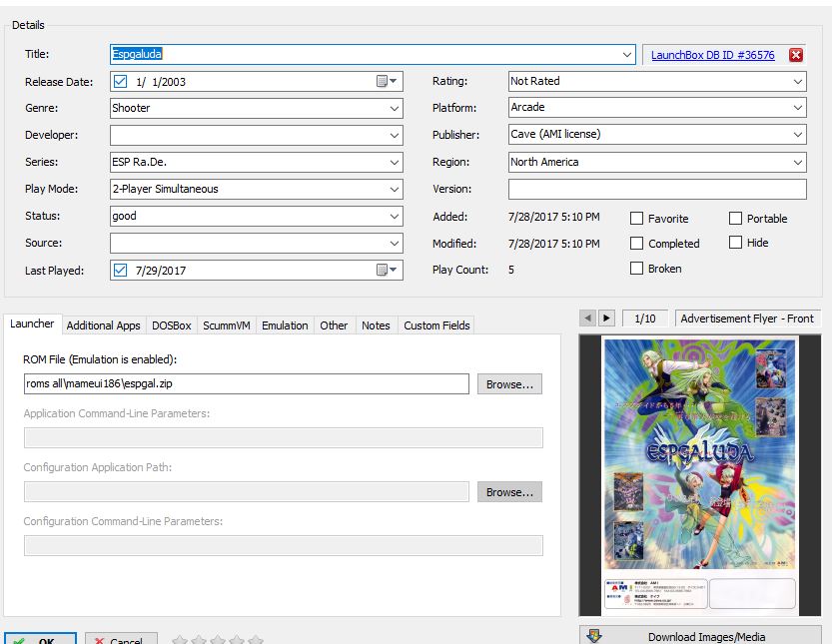Switch to the DOSBox tab
Screen dimensions: 832x644
point(172,325)
